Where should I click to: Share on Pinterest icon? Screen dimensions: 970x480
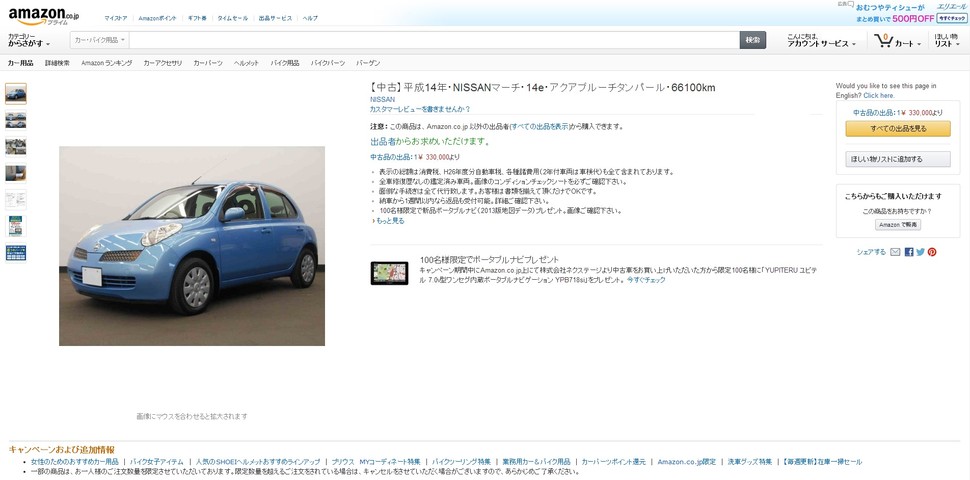tap(932, 252)
